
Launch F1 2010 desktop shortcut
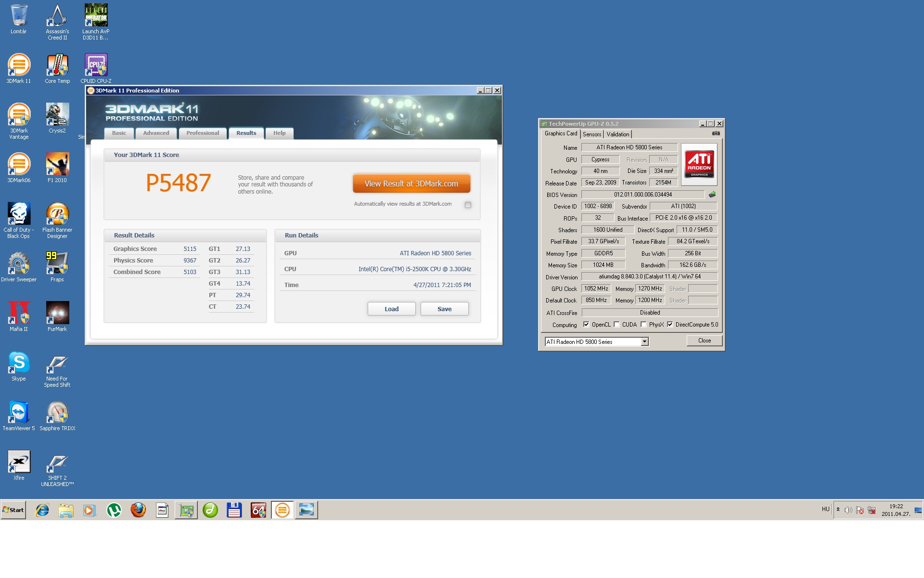point(57,168)
